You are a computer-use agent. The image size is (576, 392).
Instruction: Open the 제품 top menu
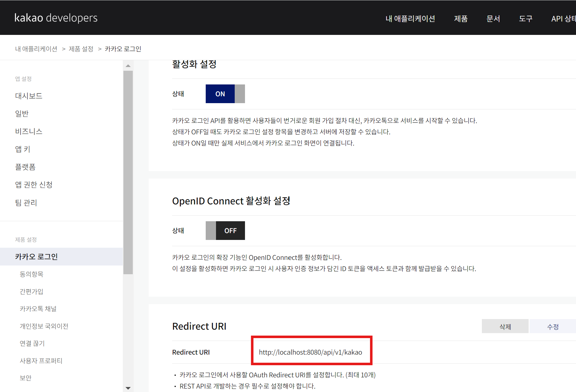(x=461, y=19)
